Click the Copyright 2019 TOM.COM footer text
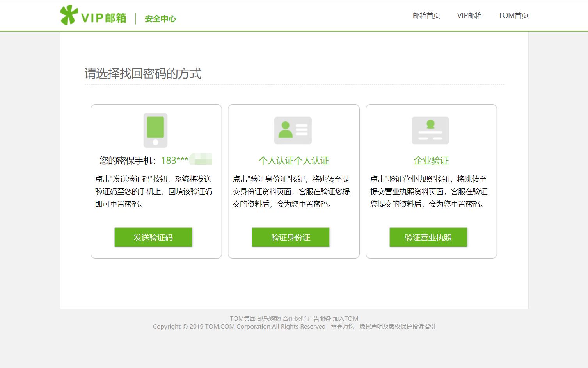The image size is (588, 368). [239, 327]
